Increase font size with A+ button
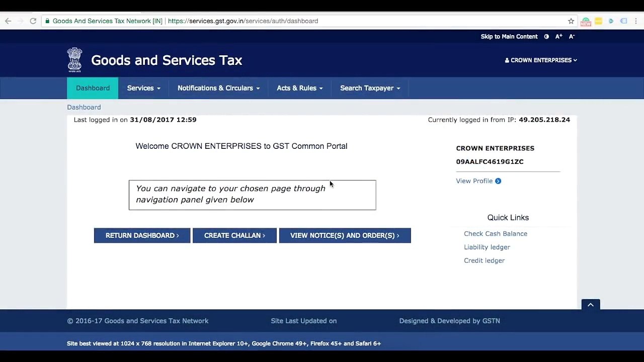The width and height of the screenshot is (644, 362). coord(558,37)
